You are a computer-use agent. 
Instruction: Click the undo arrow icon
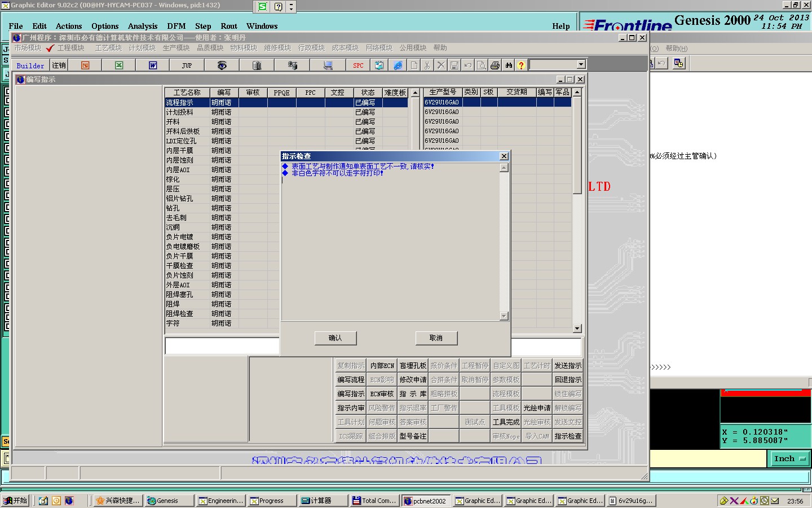click(x=468, y=65)
